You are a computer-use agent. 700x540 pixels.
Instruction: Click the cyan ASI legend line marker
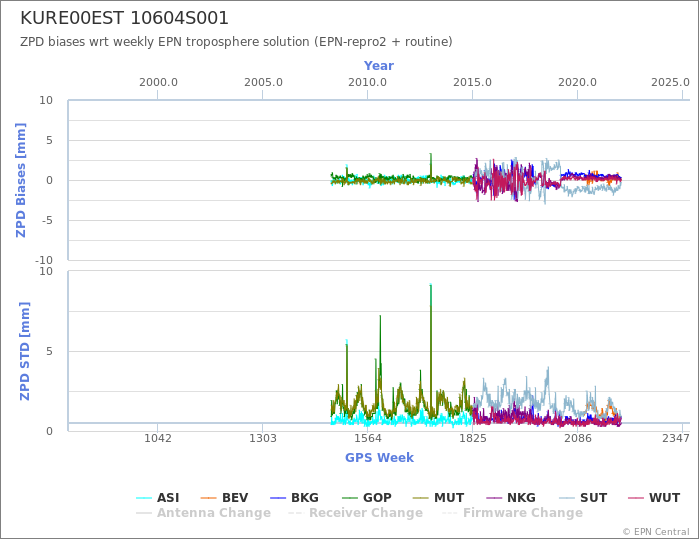coord(144,498)
